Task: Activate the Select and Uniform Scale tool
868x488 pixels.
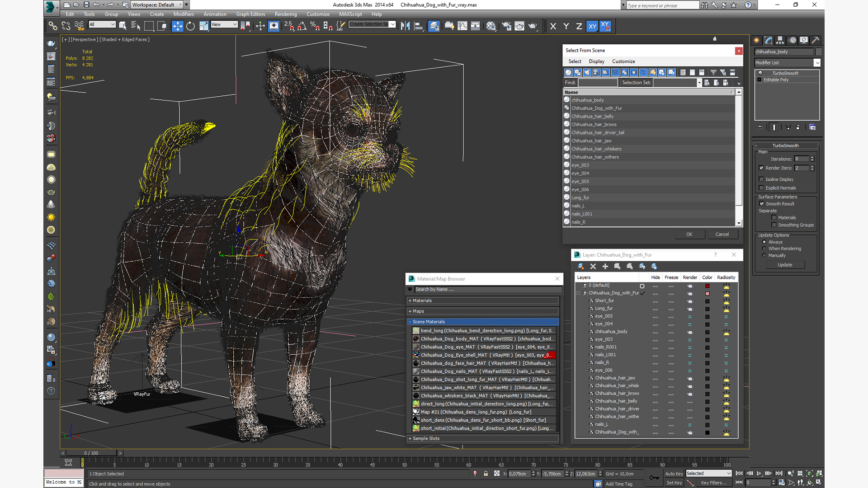Action: click(204, 26)
